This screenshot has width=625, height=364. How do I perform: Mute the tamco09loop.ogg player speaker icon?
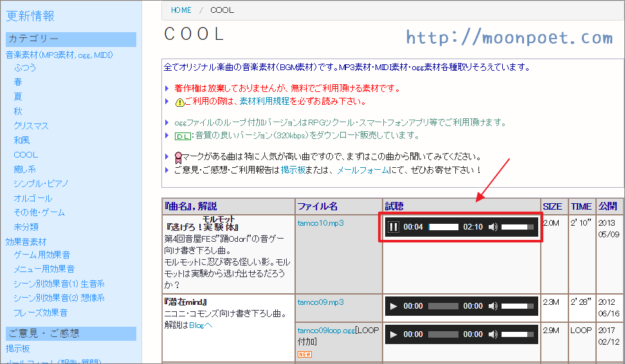click(493, 334)
